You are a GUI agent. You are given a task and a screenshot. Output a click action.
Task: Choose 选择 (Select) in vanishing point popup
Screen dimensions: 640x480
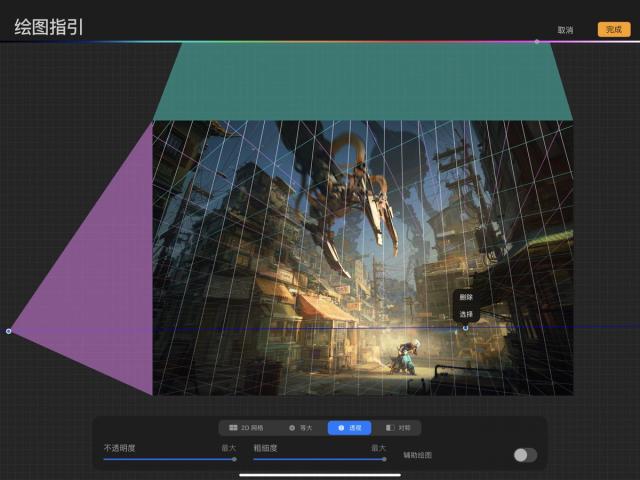(x=466, y=314)
